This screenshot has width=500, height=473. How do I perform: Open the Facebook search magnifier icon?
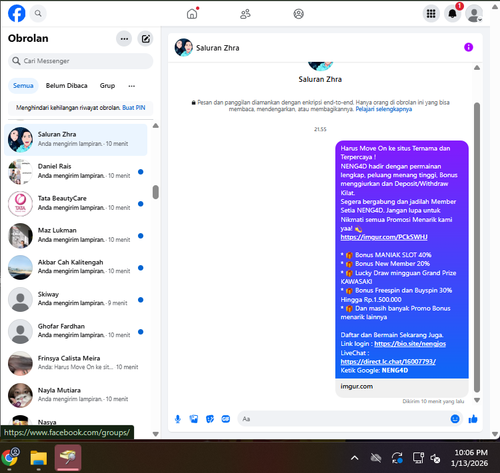point(38,14)
